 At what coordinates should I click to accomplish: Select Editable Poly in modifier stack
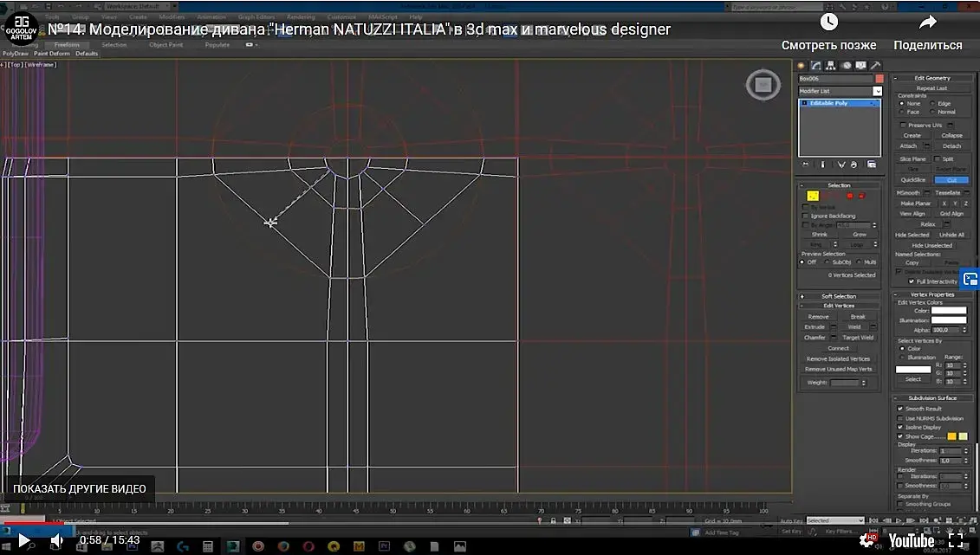click(839, 103)
